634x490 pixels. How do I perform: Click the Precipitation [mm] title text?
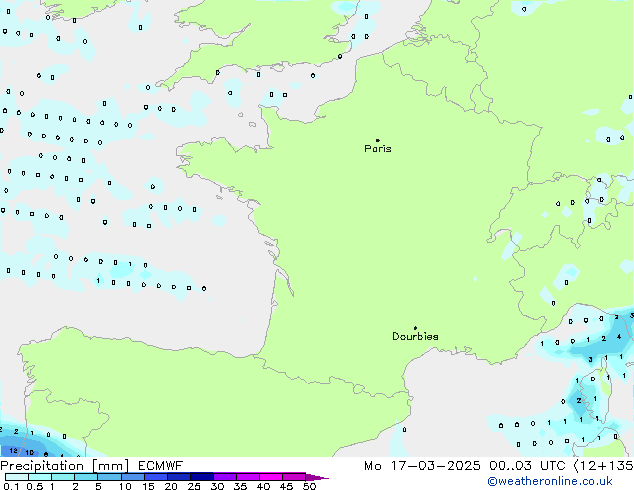click(x=65, y=466)
